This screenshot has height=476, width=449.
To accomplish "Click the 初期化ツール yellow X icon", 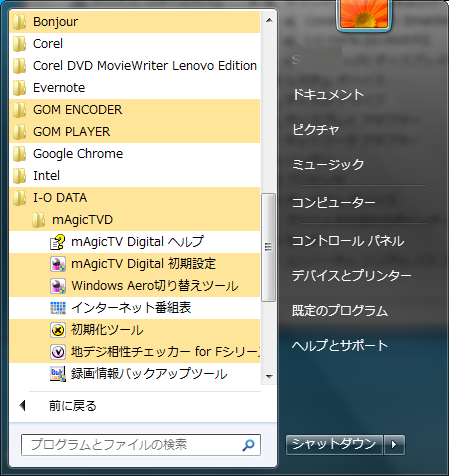I will (x=57, y=330).
